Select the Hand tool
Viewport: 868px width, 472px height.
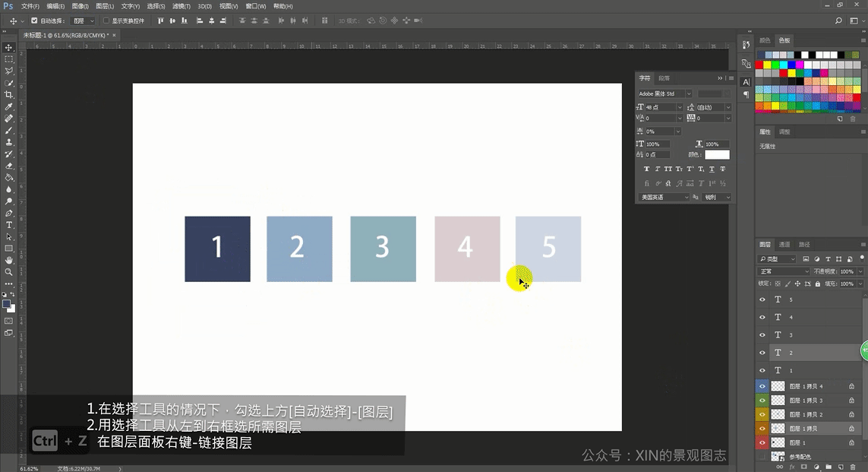click(x=9, y=261)
